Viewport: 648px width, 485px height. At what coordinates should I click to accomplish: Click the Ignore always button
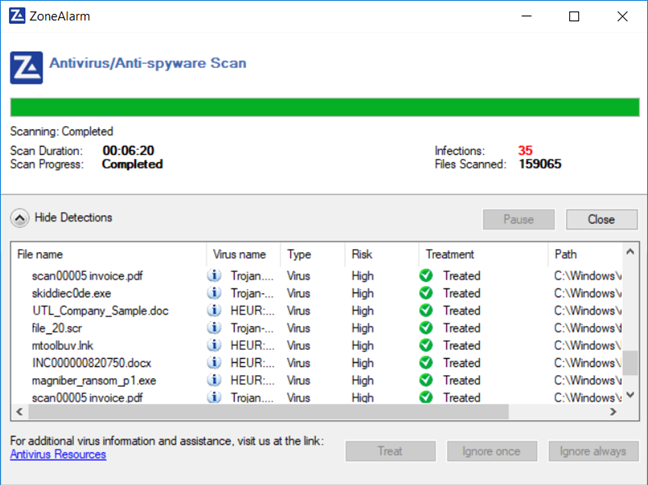(593, 451)
